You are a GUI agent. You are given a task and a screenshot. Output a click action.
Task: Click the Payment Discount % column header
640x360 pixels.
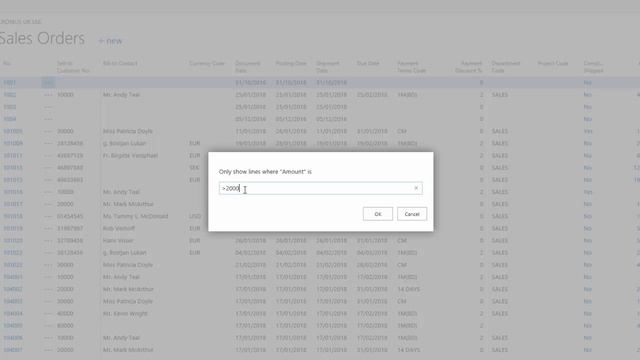(469, 67)
